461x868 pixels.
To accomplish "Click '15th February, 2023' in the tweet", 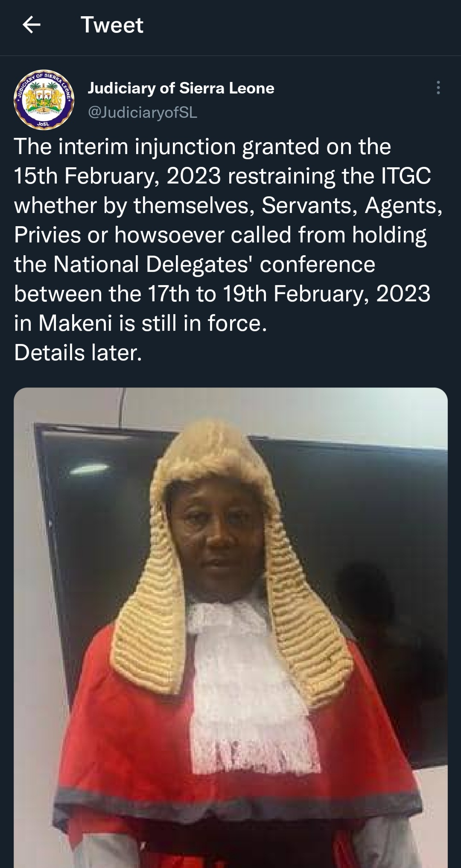I will 117,176.
